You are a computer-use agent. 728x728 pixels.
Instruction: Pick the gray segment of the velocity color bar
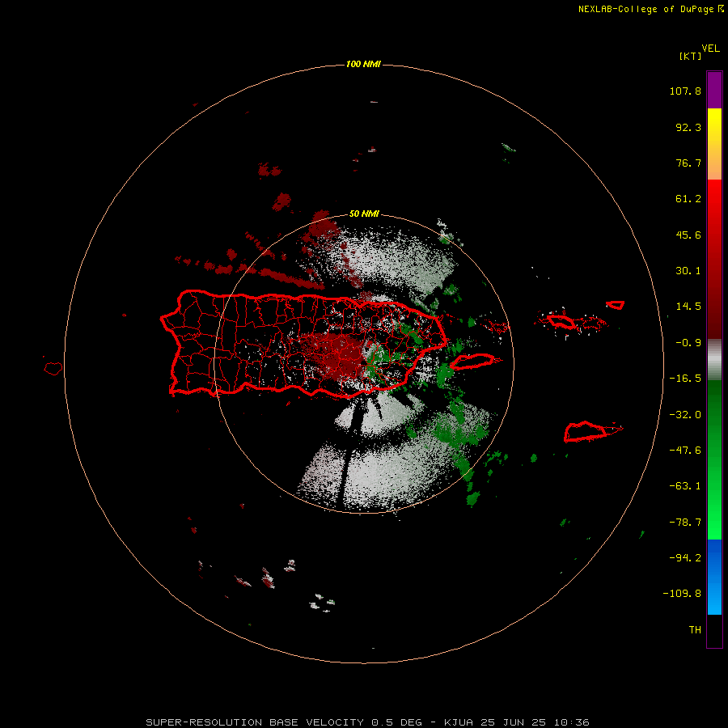pyautogui.click(x=714, y=360)
